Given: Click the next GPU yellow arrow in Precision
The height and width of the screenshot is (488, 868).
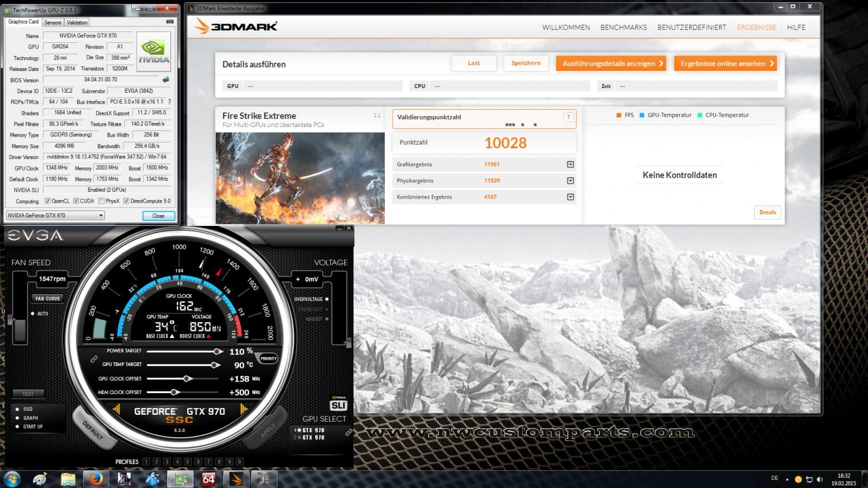Looking at the screenshot, I should [x=243, y=408].
